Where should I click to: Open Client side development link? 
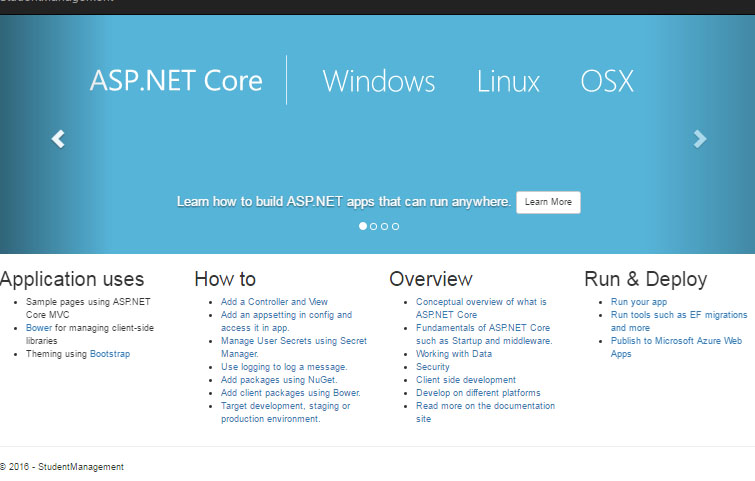pyautogui.click(x=466, y=380)
